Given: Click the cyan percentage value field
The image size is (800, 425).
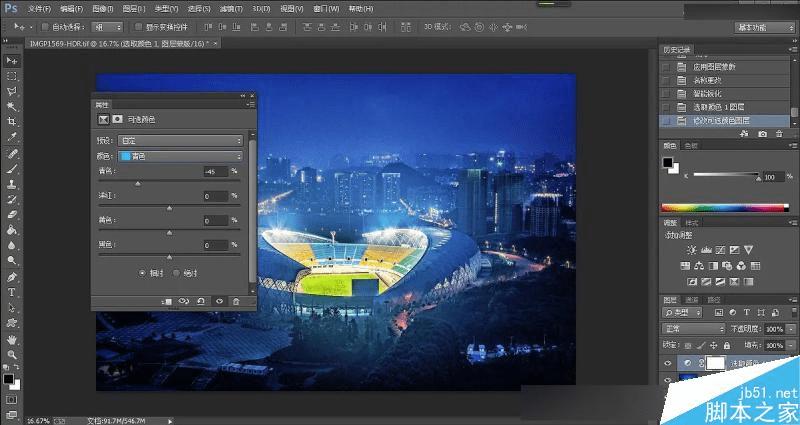Looking at the screenshot, I should [x=215, y=171].
